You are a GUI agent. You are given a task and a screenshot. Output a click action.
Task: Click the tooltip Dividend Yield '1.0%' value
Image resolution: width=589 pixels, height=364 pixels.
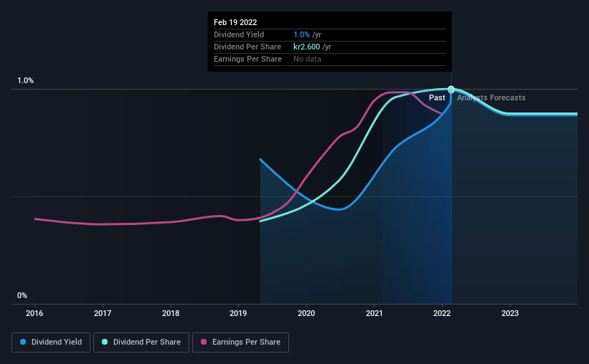coord(301,34)
